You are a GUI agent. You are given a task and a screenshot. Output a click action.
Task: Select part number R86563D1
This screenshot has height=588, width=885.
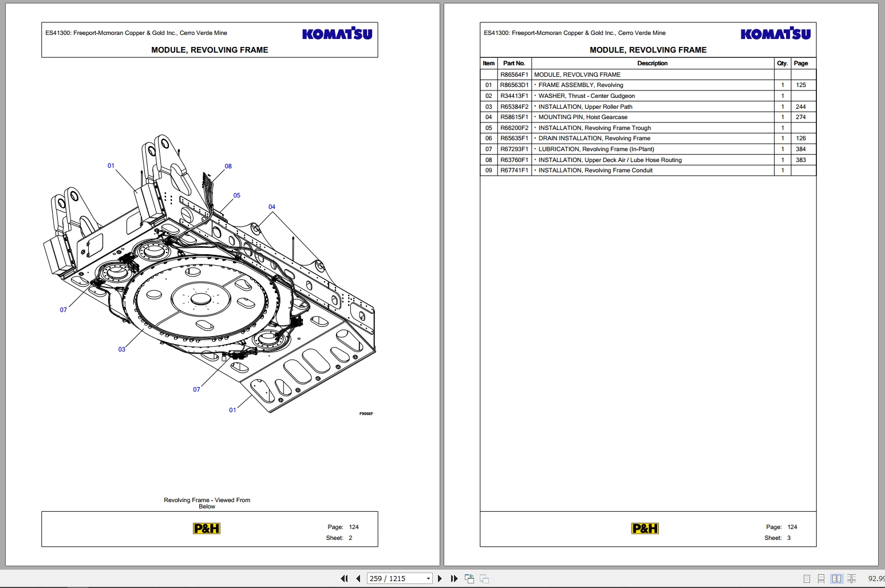click(x=514, y=85)
